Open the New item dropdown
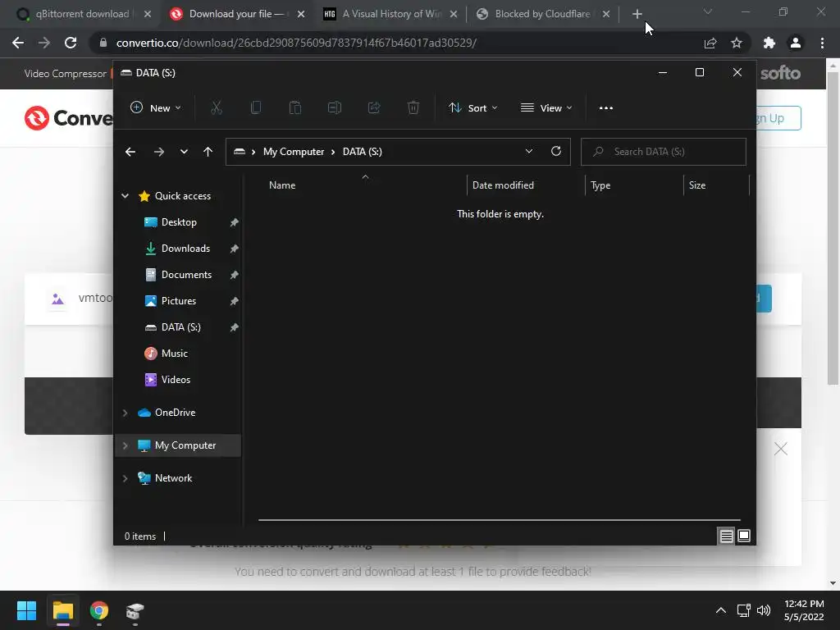 (156, 107)
